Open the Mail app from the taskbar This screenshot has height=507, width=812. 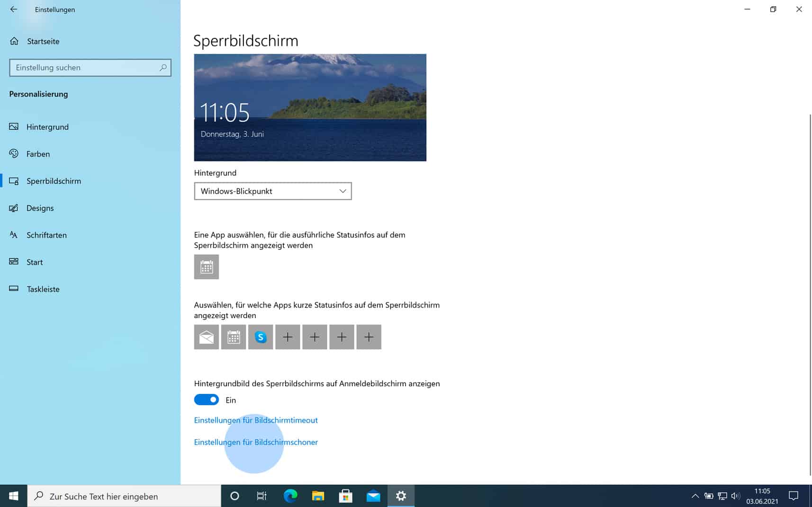[x=373, y=496]
